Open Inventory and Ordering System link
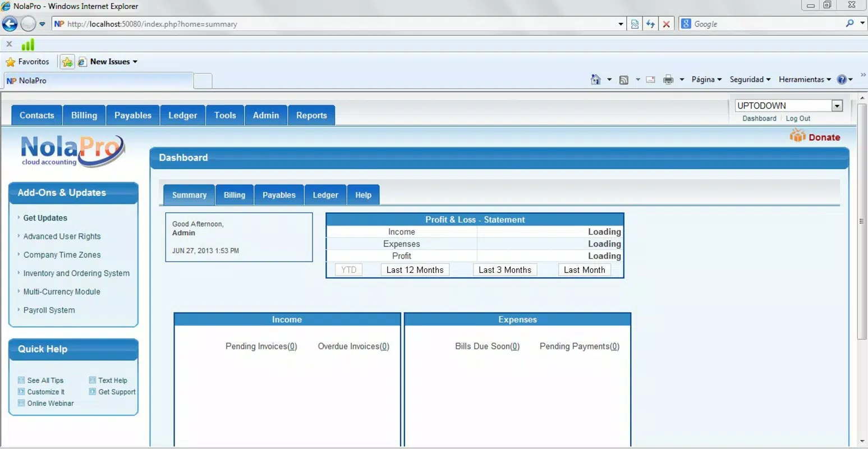 (76, 273)
